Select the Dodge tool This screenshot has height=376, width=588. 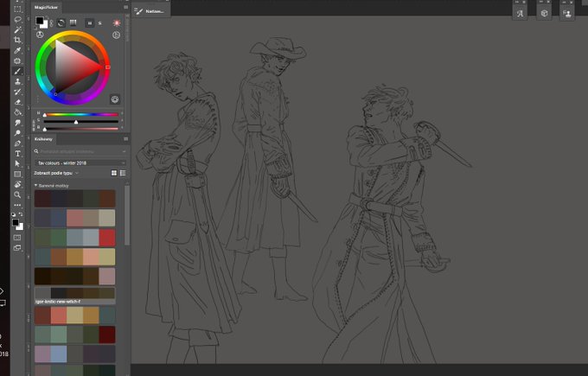tap(17, 133)
